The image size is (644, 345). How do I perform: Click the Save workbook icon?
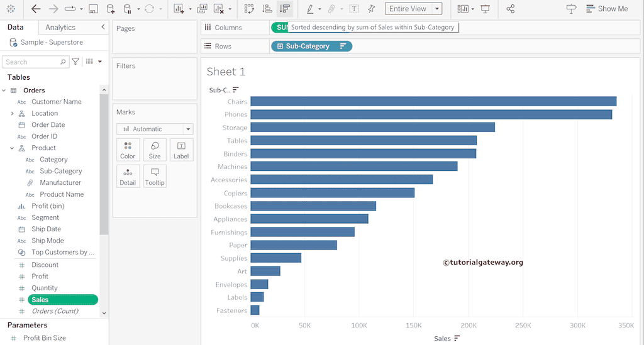tap(93, 9)
